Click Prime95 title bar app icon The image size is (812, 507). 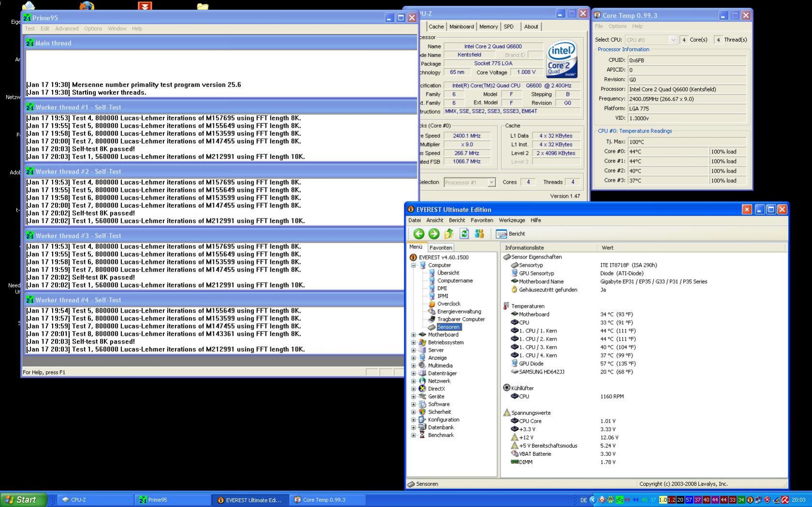[28, 18]
